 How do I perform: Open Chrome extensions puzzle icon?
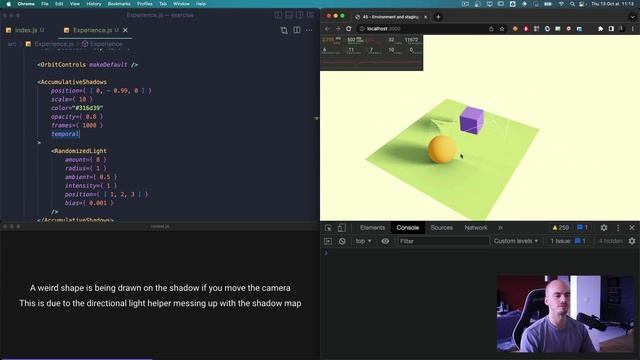(600, 29)
